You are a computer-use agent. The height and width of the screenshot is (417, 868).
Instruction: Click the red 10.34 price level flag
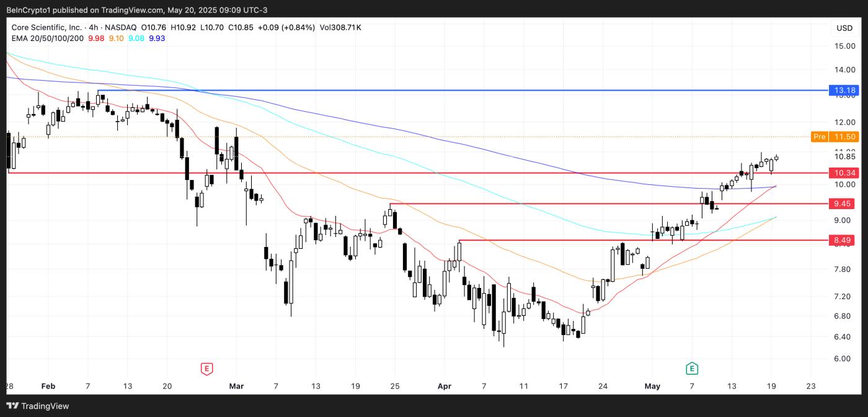(x=843, y=173)
